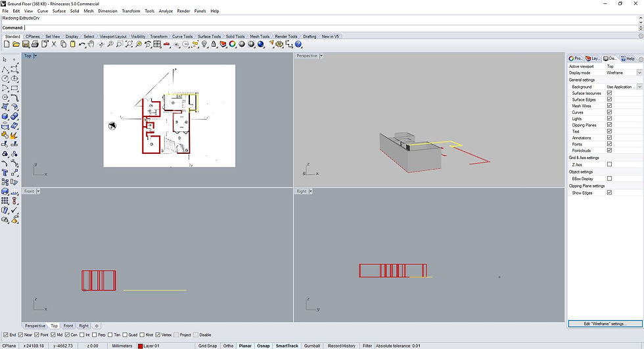644x349 pixels.
Task: Toggle the Near osnap checkbox
Action: [20, 335]
